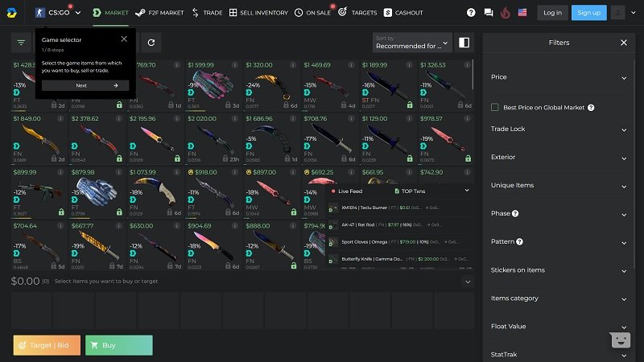Expand the Phase filter chevron
This screenshot has width=644, height=362.
[624, 215]
